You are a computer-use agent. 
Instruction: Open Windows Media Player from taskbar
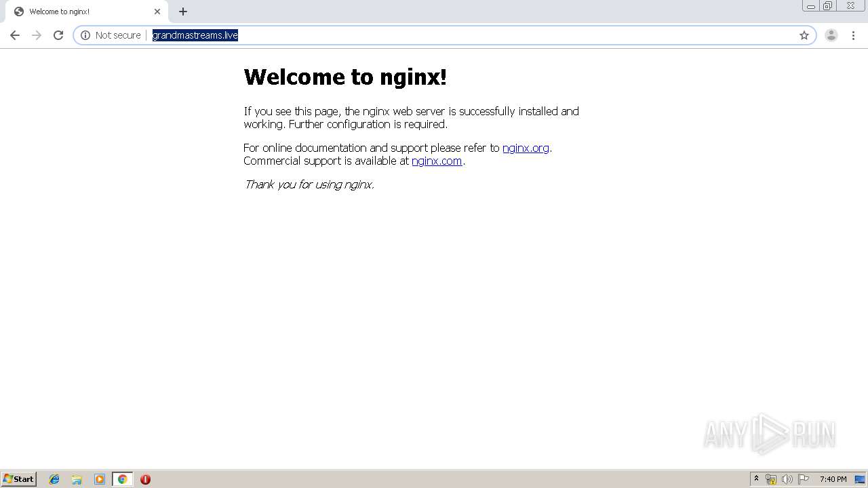click(x=100, y=479)
